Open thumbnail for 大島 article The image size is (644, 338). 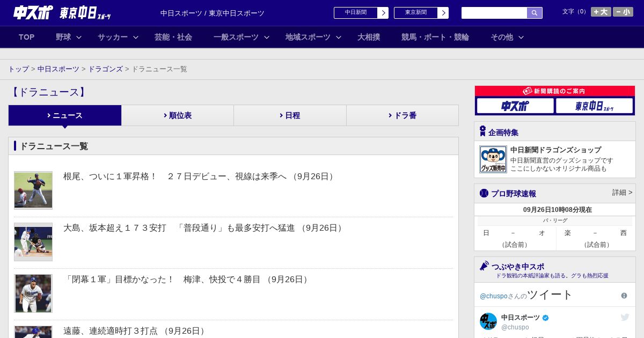pyautogui.click(x=33, y=242)
